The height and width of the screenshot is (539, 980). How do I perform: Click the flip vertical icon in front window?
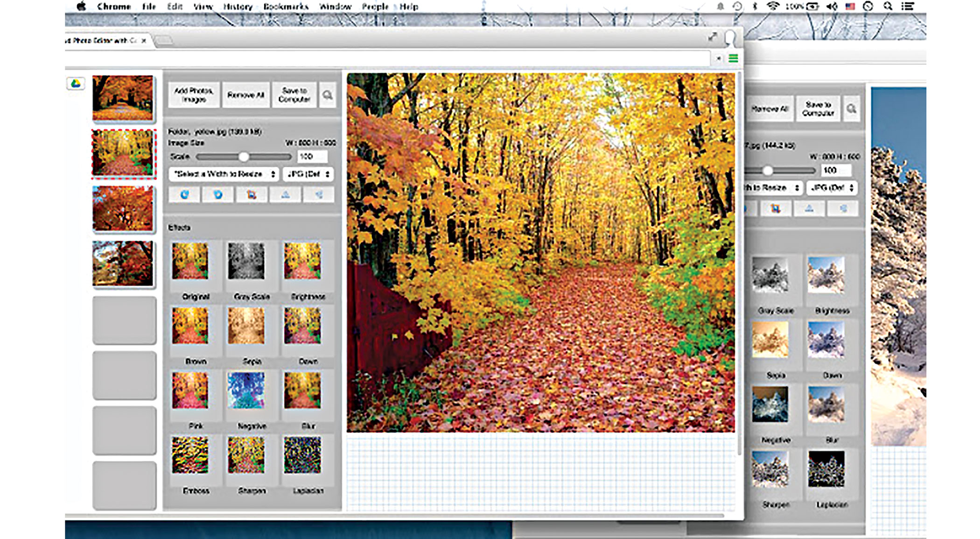285,195
